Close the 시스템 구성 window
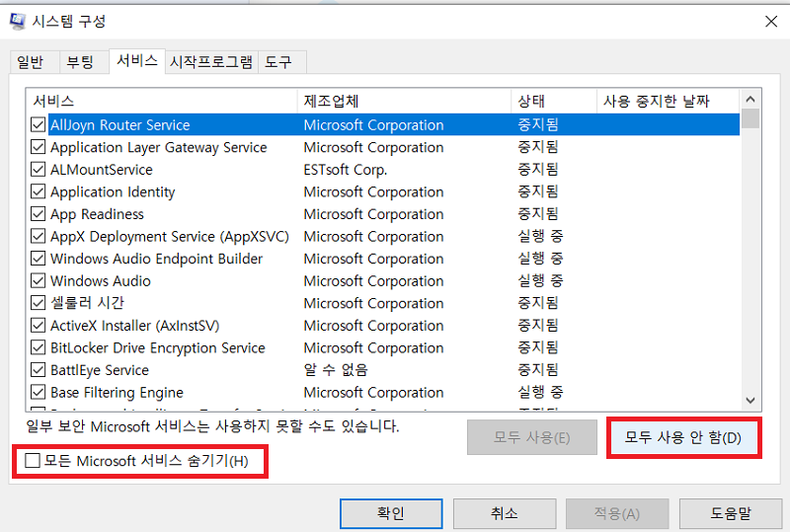 pos(771,22)
